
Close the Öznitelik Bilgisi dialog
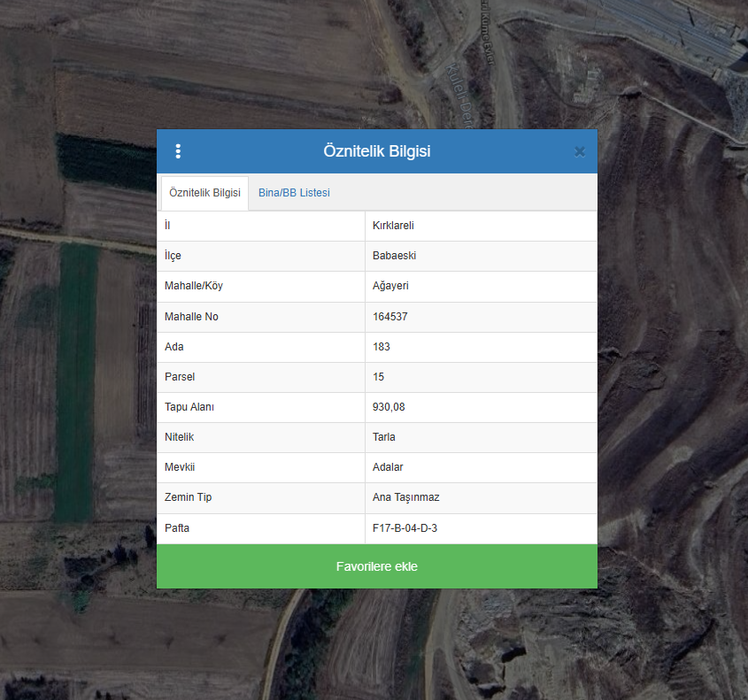point(579,151)
